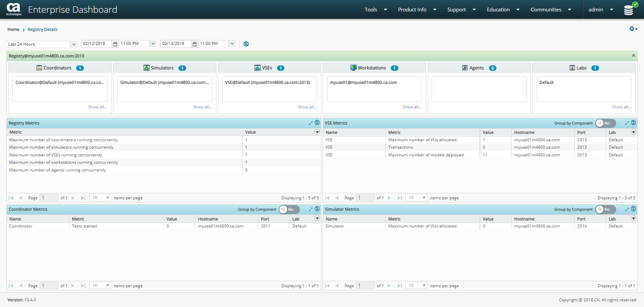Refresh the Registry Metrics panel
644x307 pixels.
point(317,123)
